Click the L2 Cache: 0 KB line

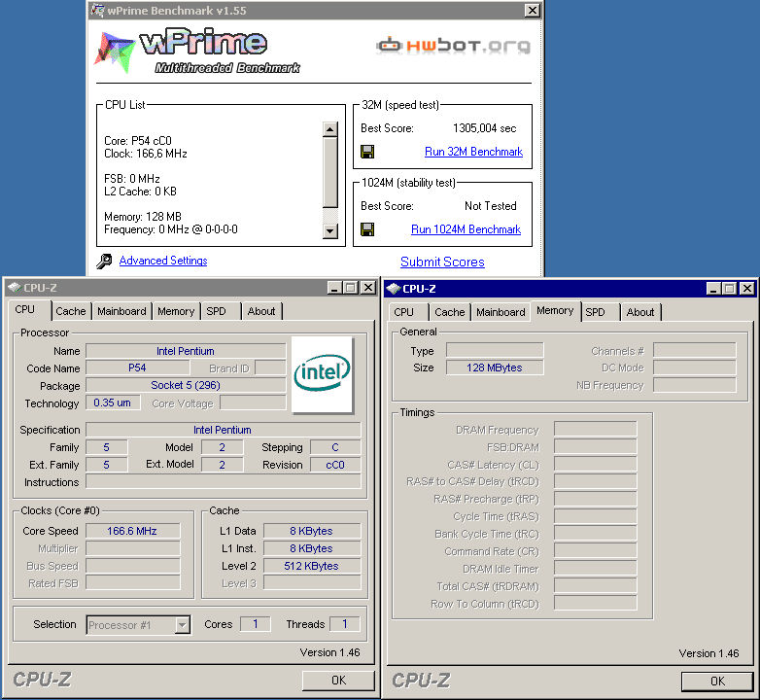141,192
